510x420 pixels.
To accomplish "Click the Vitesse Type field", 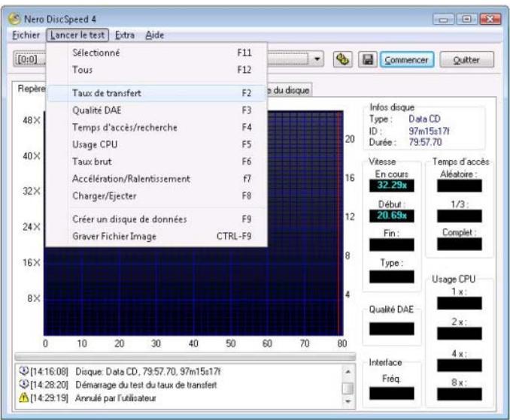I will tap(392, 276).
